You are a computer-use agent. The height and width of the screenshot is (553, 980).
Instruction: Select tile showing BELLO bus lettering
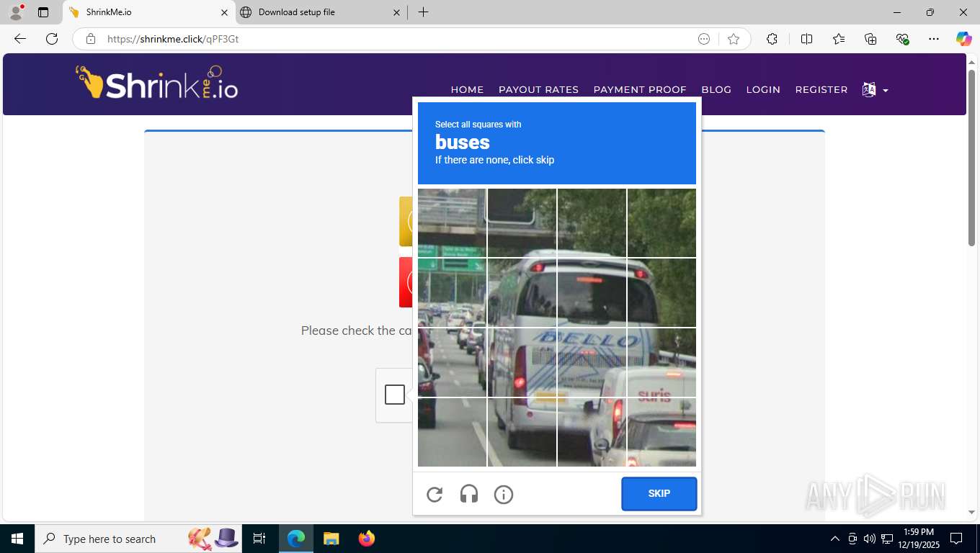click(592, 361)
